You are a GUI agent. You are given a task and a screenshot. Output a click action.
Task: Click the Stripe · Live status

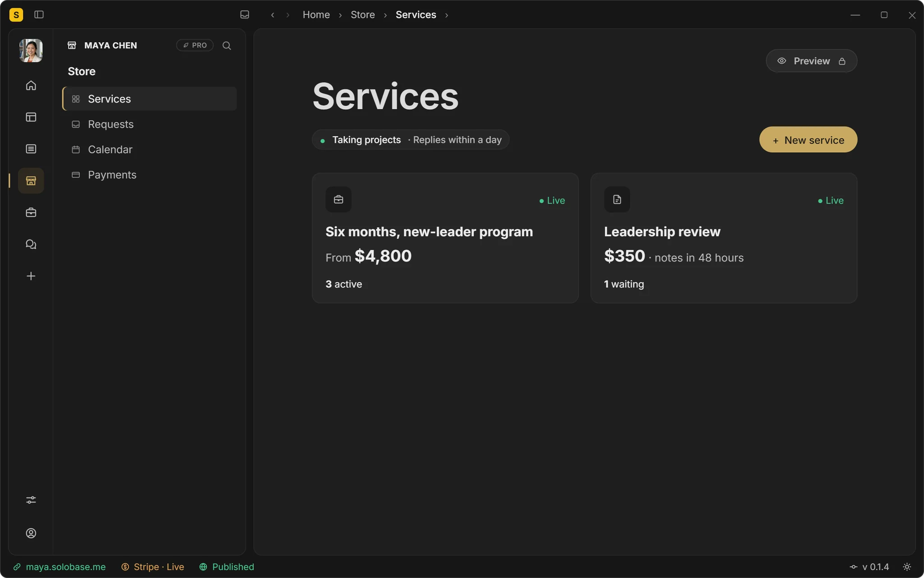[152, 567]
